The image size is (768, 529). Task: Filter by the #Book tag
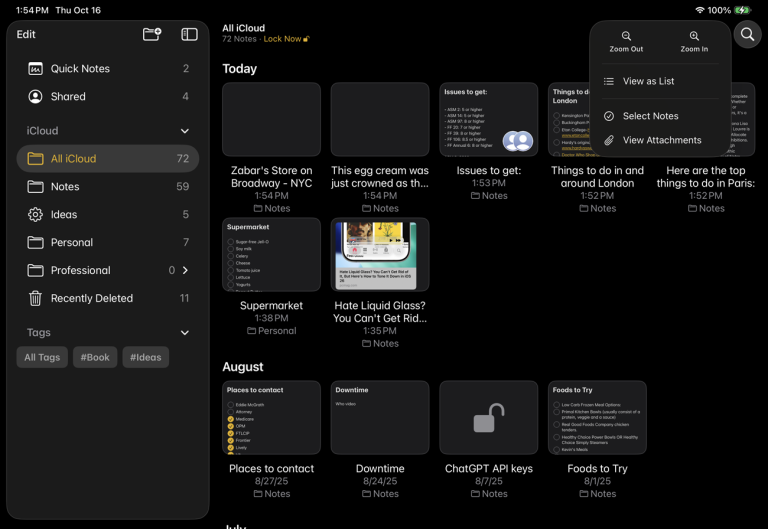tap(95, 357)
